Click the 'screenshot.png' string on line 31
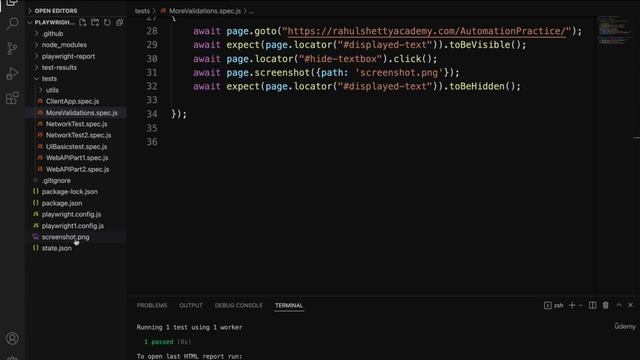This screenshot has height=360, width=640. (x=399, y=73)
